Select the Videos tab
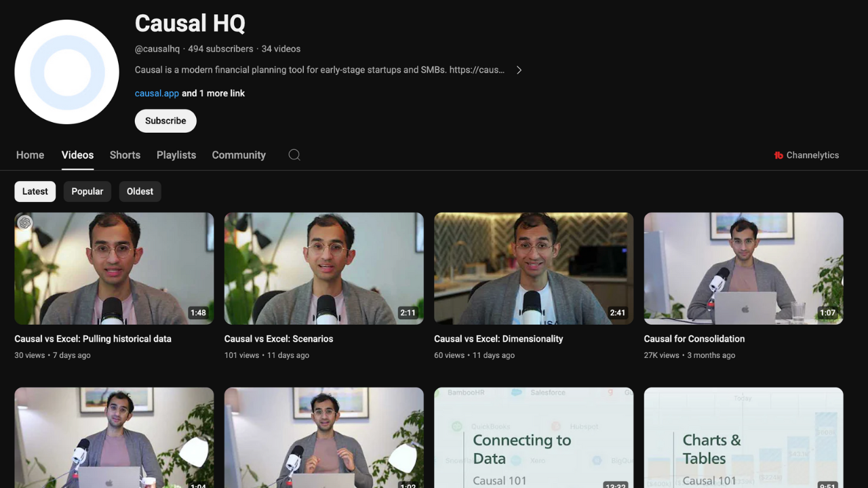Image resolution: width=868 pixels, height=488 pixels. (77, 155)
